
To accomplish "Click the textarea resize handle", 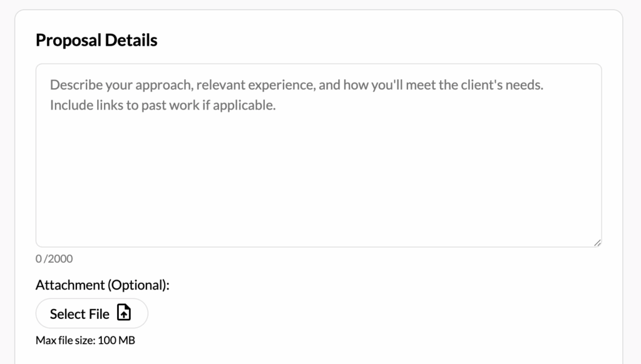I will (597, 243).
